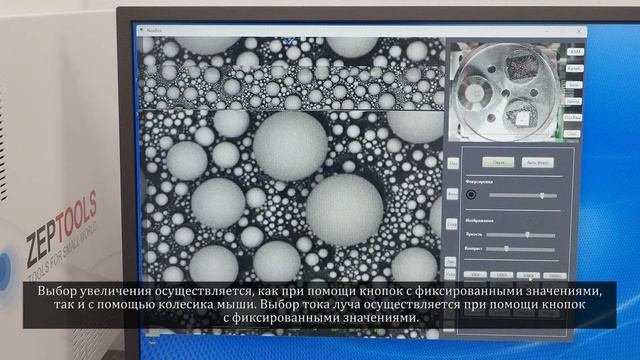Click the green pause button in the control panel
The height and width of the screenshot is (360, 640).
click(x=498, y=162)
